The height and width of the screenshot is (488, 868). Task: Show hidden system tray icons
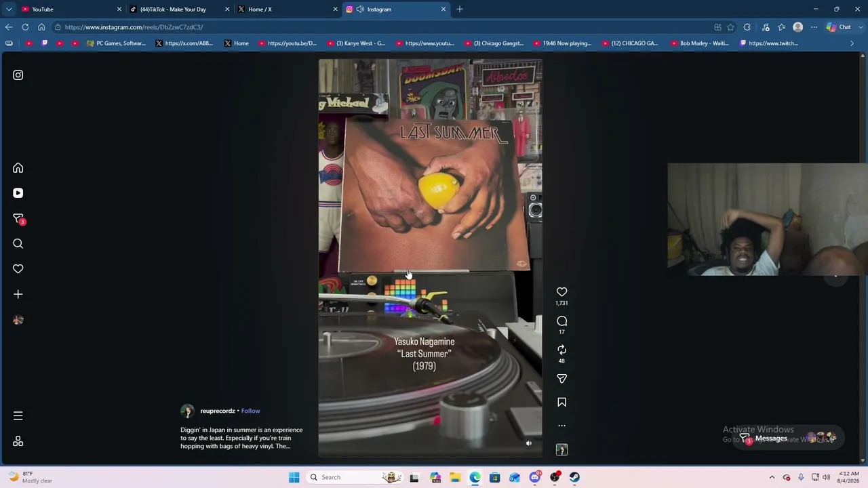[x=772, y=477]
